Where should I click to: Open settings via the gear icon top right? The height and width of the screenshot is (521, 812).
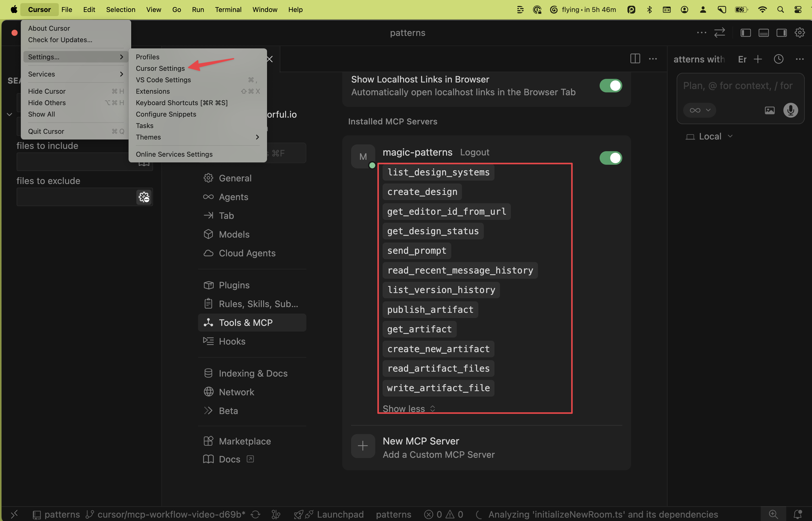pos(800,33)
